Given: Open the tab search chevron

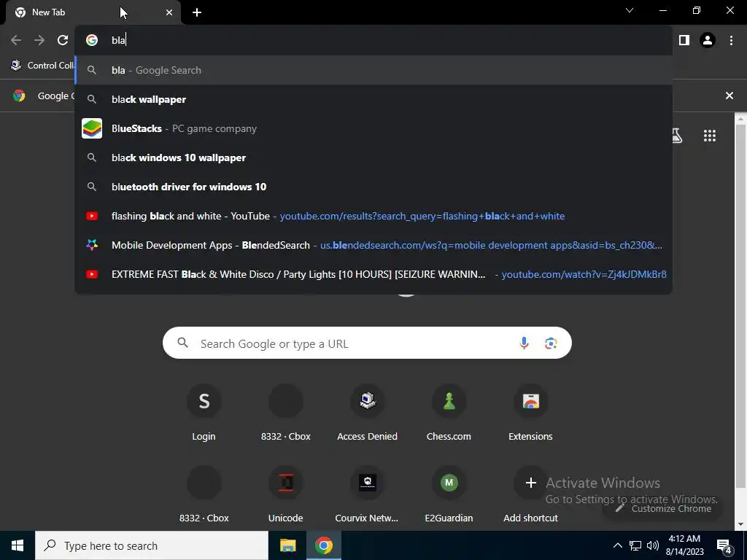Looking at the screenshot, I should (630, 10).
